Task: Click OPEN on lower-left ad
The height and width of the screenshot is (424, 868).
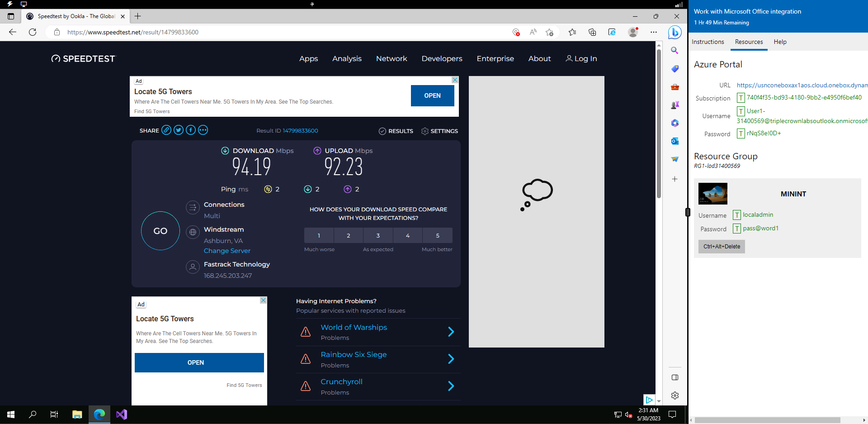Action: click(x=199, y=362)
